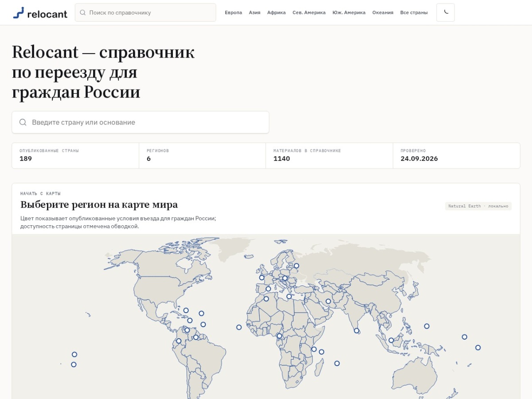Image resolution: width=532 pixels, height=399 pixels.
Task: Select Mauritius marker east of Madagascar
Action: click(x=337, y=363)
